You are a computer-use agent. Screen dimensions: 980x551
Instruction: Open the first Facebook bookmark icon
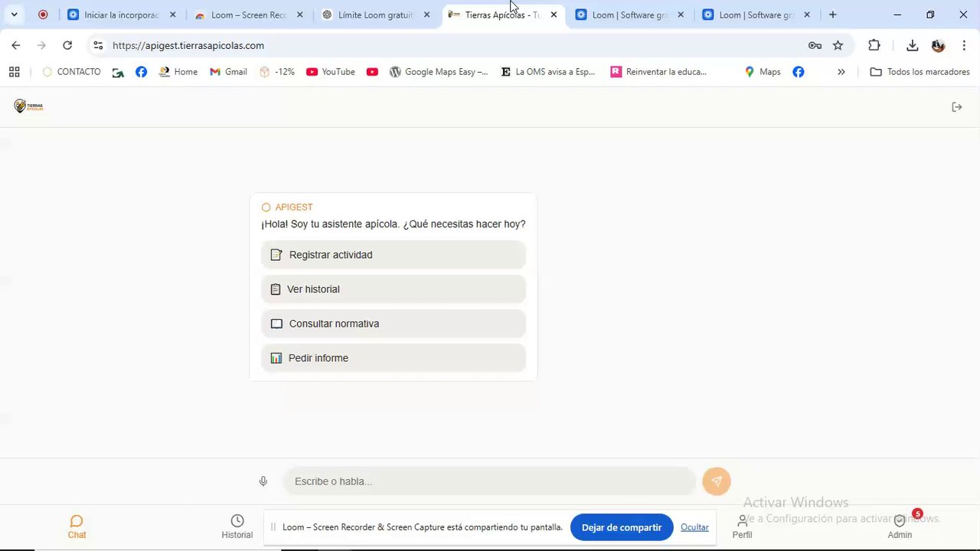141,72
